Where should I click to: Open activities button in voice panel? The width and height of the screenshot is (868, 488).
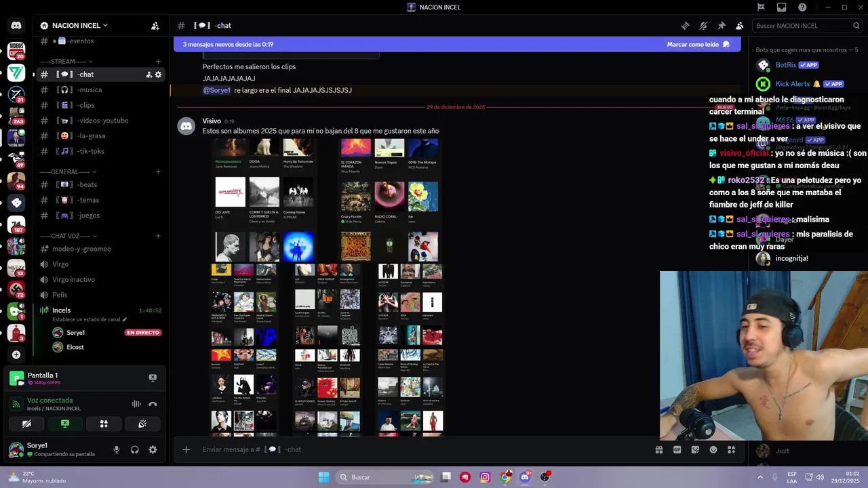click(104, 424)
